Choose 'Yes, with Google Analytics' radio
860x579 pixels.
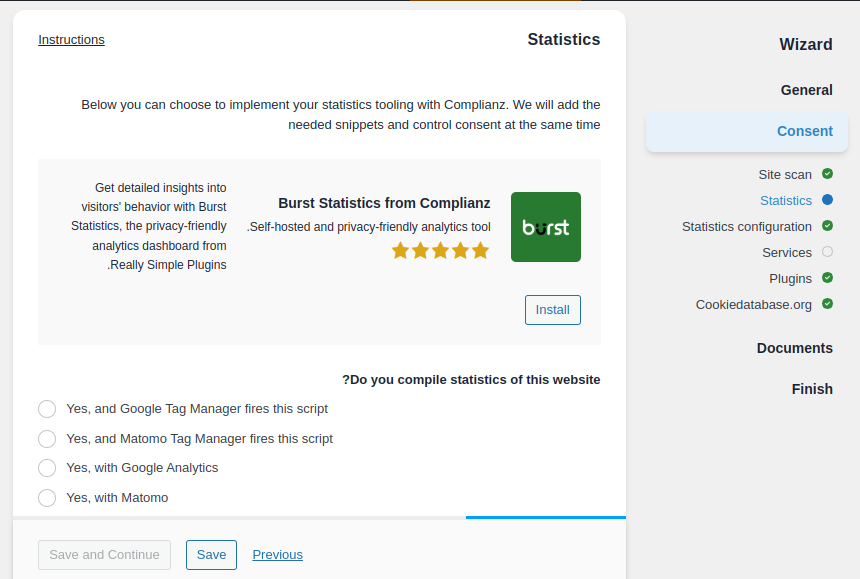[x=47, y=468]
